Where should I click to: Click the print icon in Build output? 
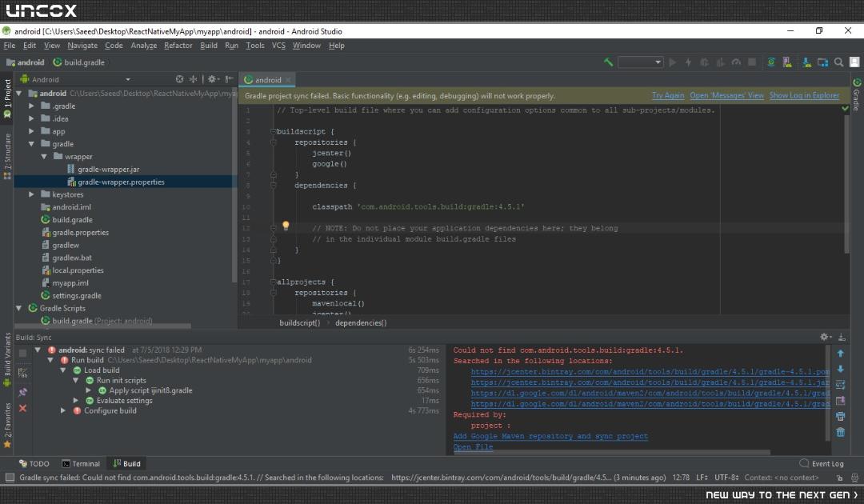840,417
